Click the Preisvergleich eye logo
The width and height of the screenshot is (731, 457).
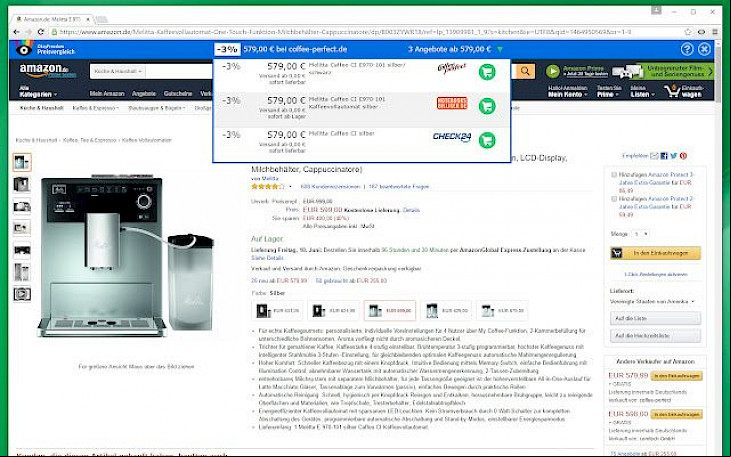[24, 48]
